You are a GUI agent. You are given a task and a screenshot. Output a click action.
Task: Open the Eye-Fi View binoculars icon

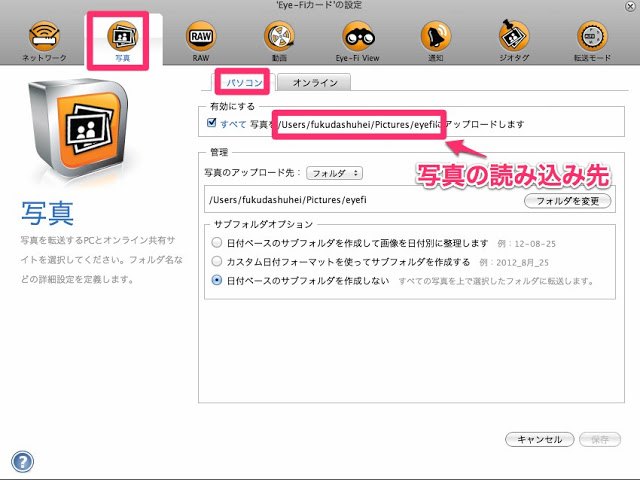pyautogui.click(x=358, y=41)
